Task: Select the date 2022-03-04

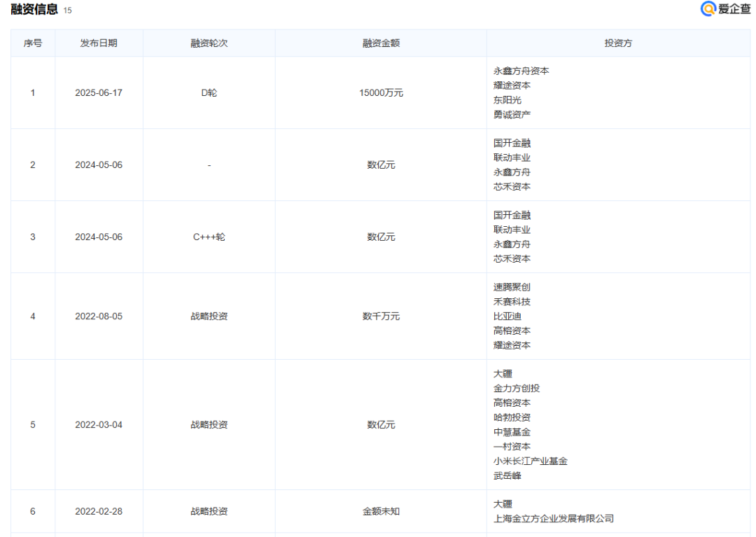Action: [99, 425]
